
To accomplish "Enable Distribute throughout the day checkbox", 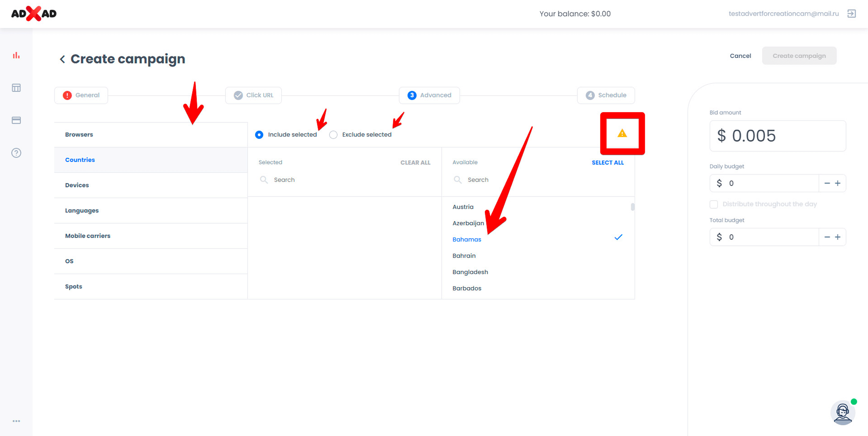I will coord(714,204).
